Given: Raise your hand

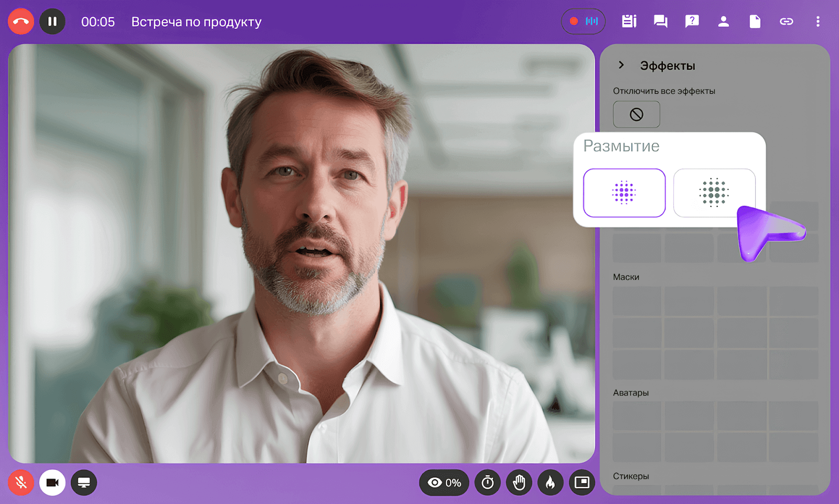Looking at the screenshot, I should [519, 483].
